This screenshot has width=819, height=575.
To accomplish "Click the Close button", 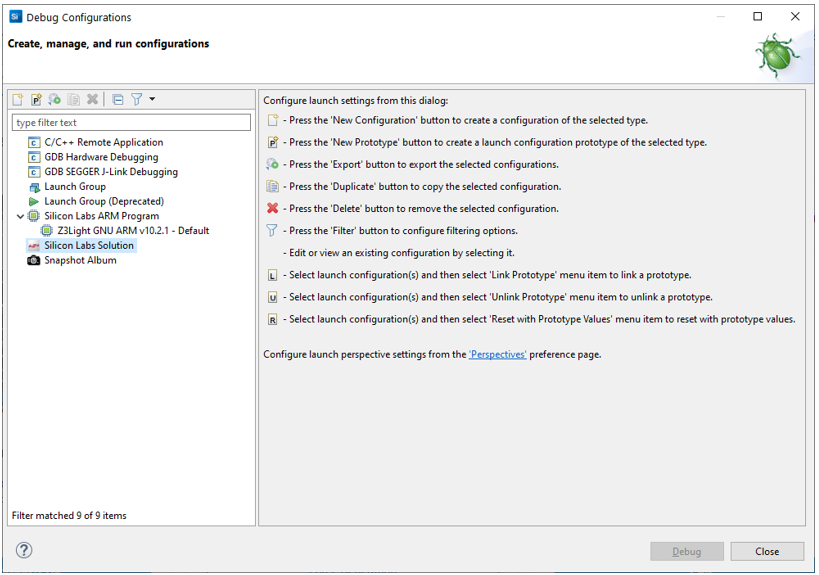I will [767, 551].
